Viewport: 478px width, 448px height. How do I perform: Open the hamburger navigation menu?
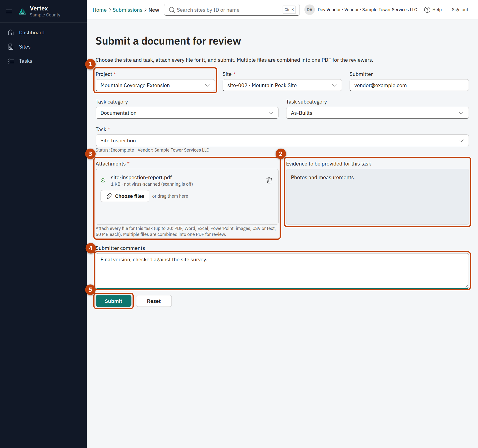[x=9, y=11]
